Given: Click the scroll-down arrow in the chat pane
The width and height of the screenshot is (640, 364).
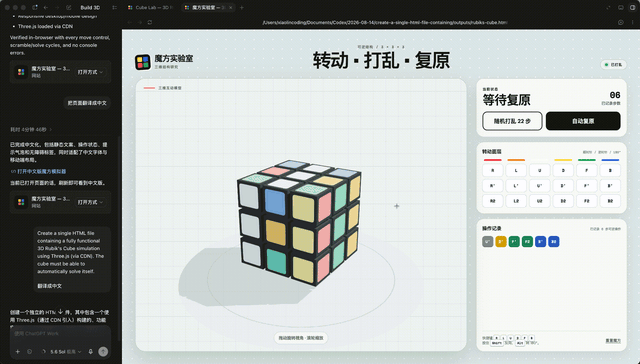Looking at the screenshot, I should (x=60, y=312).
